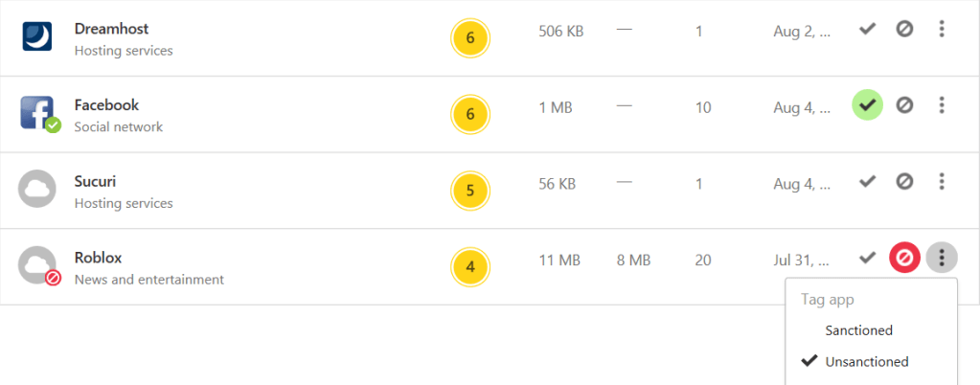Expand the three-dot menu for Sucuri
The image size is (980, 385).
click(942, 181)
